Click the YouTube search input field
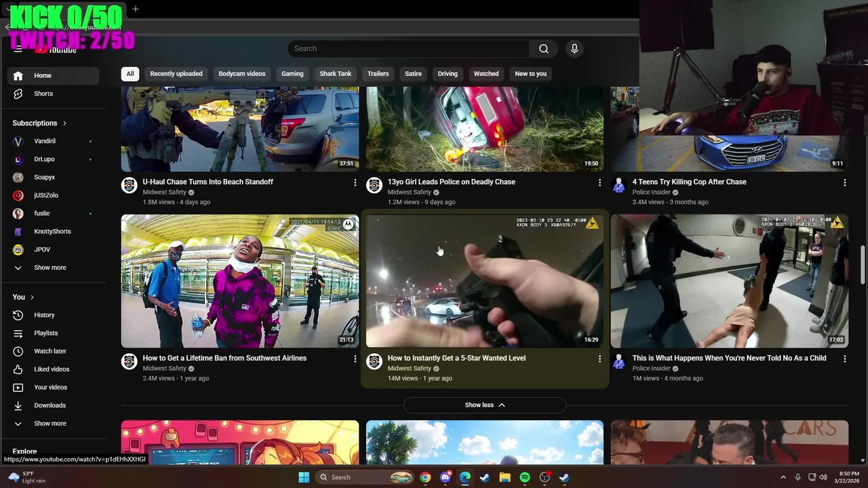Screen dimensions: 868x488 pos(408,49)
